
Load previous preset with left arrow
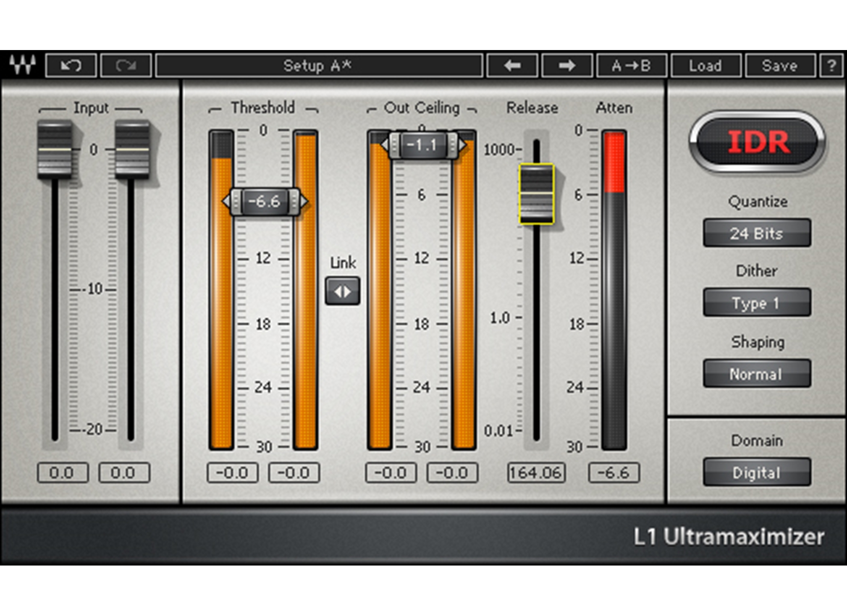[x=512, y=66]
